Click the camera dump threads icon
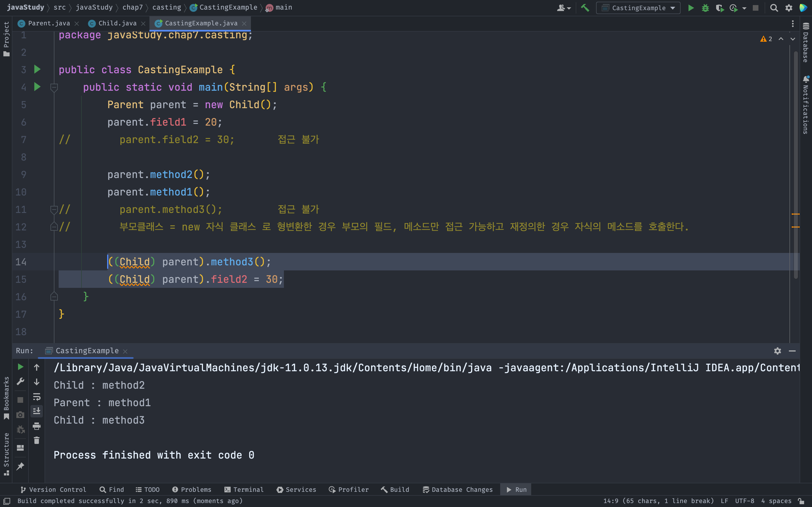 [x=20, y=415]
